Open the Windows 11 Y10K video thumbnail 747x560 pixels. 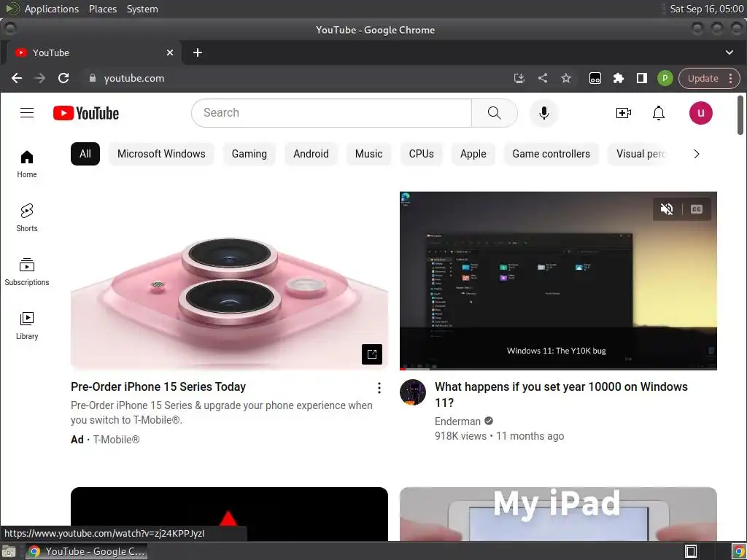tap(558, 281)
